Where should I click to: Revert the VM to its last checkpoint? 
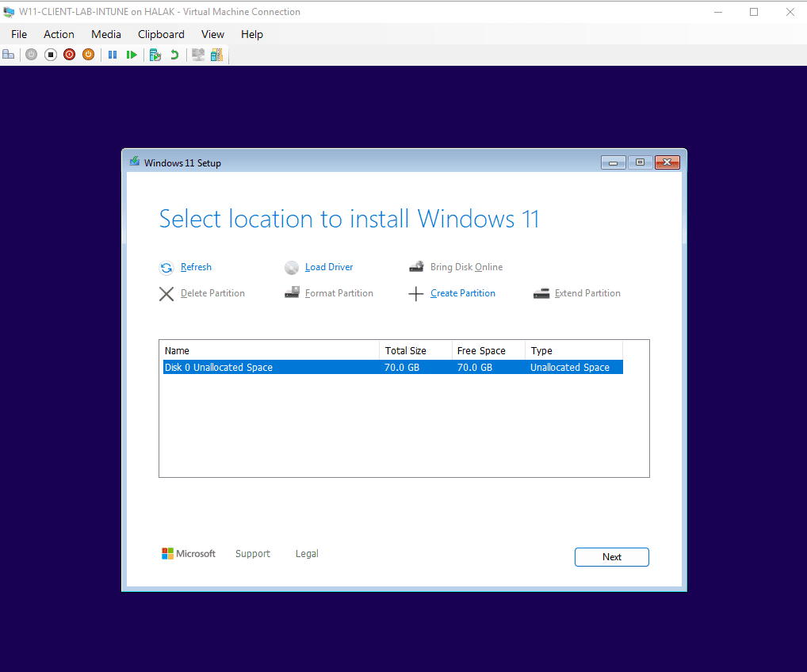point(174,54)
